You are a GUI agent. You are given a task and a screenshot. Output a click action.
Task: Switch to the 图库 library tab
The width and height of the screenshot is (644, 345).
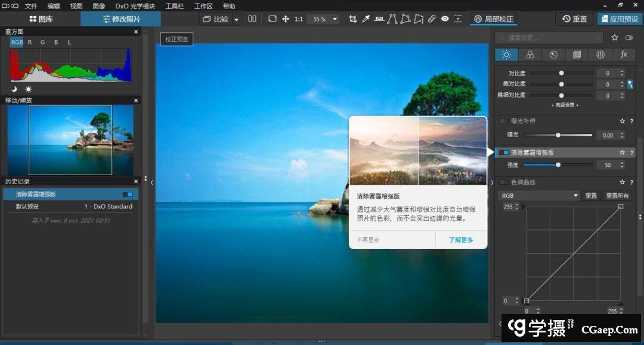click(x=41, y=19)
